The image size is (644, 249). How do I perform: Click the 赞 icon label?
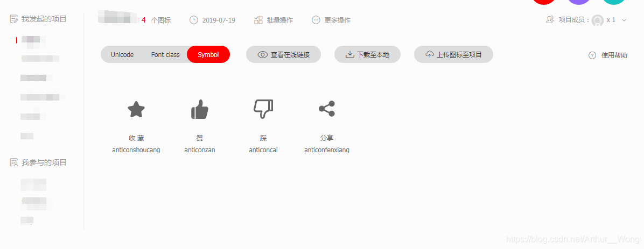tap(200, 138)
